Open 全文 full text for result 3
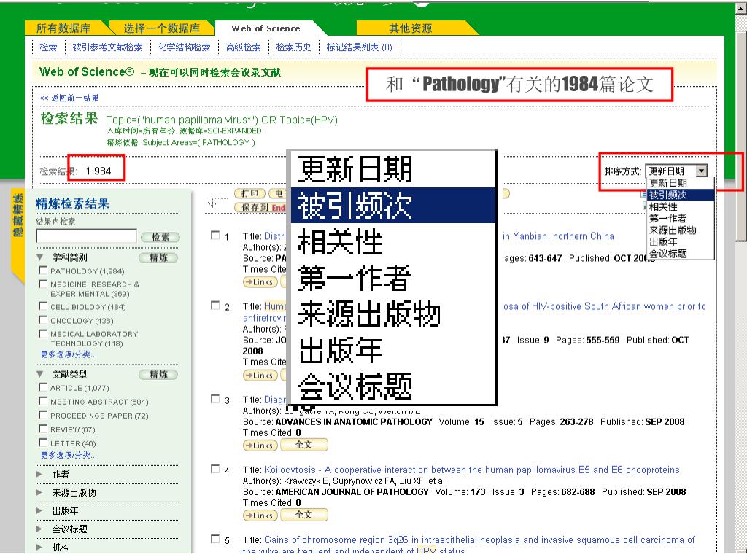 point(304,445)
